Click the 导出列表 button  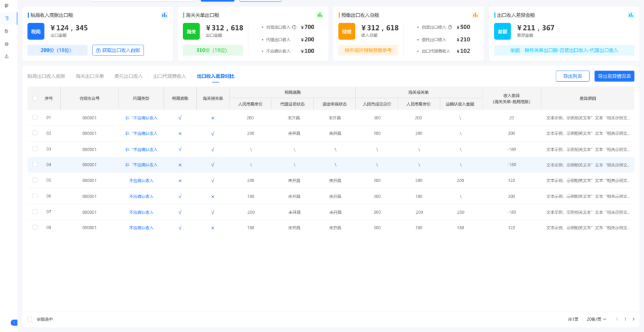pyautogui.click(x=572, y=76)
